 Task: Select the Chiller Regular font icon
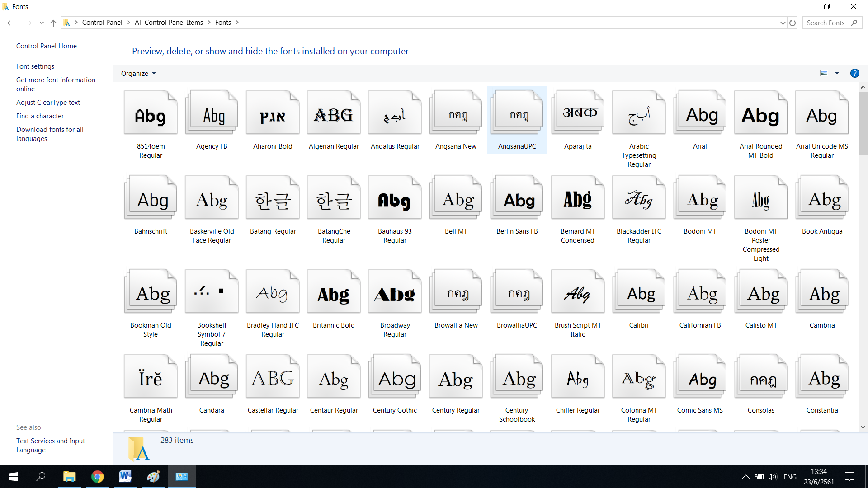pos(578,376)
